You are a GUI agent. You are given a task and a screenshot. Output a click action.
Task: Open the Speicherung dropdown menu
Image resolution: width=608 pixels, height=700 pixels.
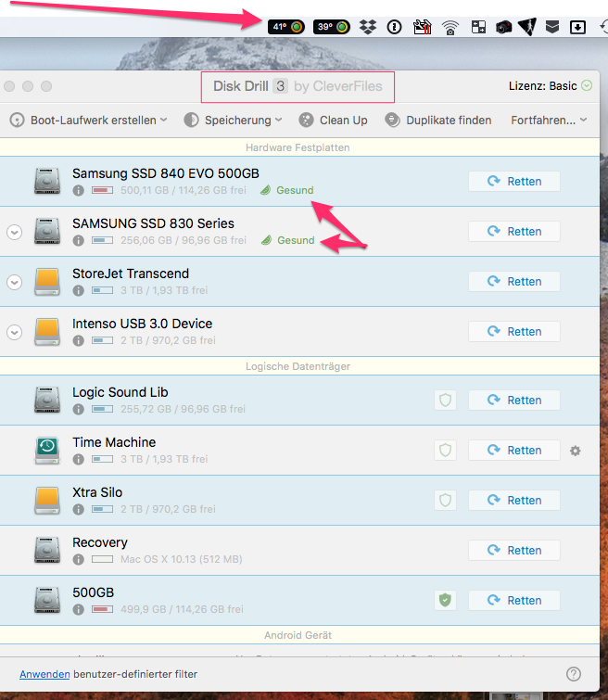click(233, 121)
